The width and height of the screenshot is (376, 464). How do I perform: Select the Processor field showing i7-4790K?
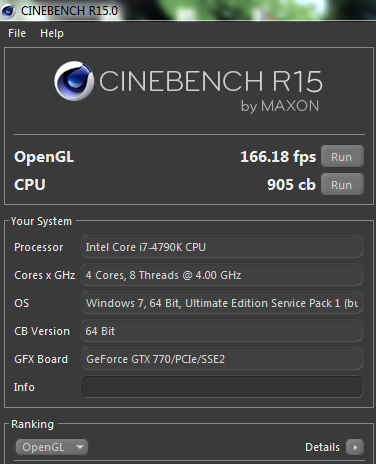222,247
